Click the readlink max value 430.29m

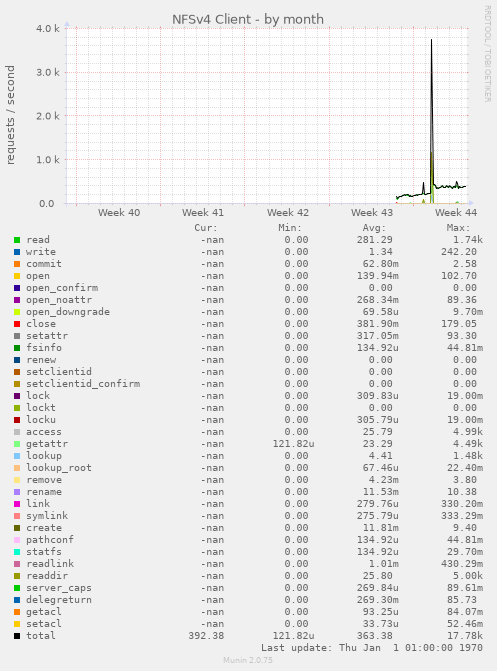coord(462,564)
